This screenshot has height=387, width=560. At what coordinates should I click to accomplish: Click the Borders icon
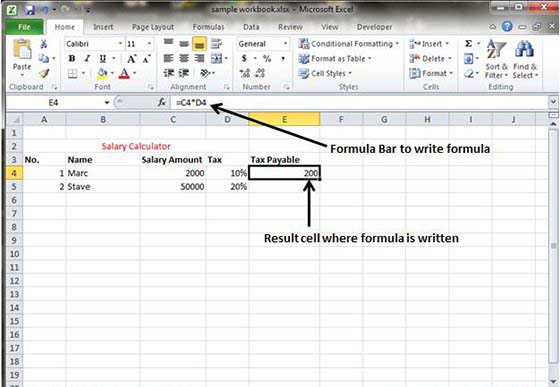(x=72, y=74)
